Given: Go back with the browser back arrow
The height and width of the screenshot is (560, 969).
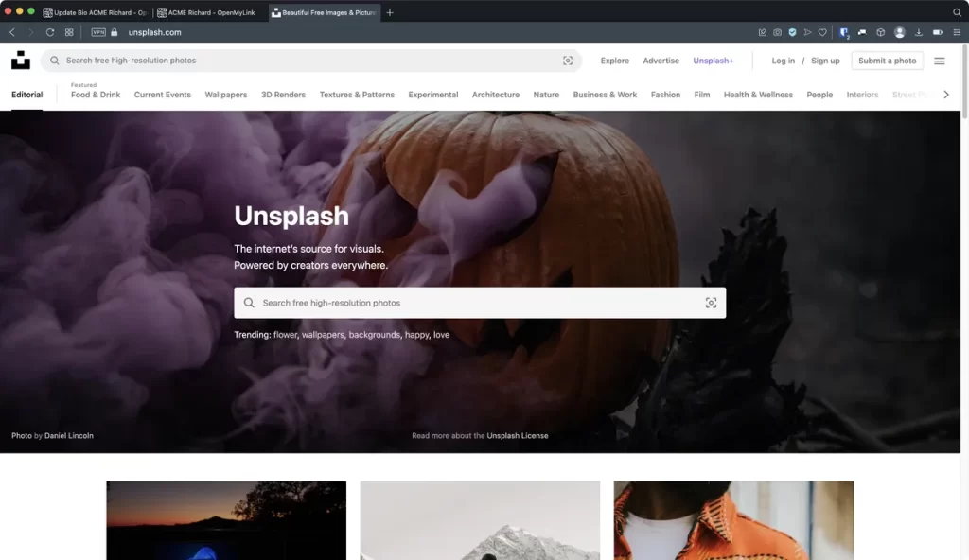Looking at the screenshot, I should pyautogui.click(x=11, y=32).
